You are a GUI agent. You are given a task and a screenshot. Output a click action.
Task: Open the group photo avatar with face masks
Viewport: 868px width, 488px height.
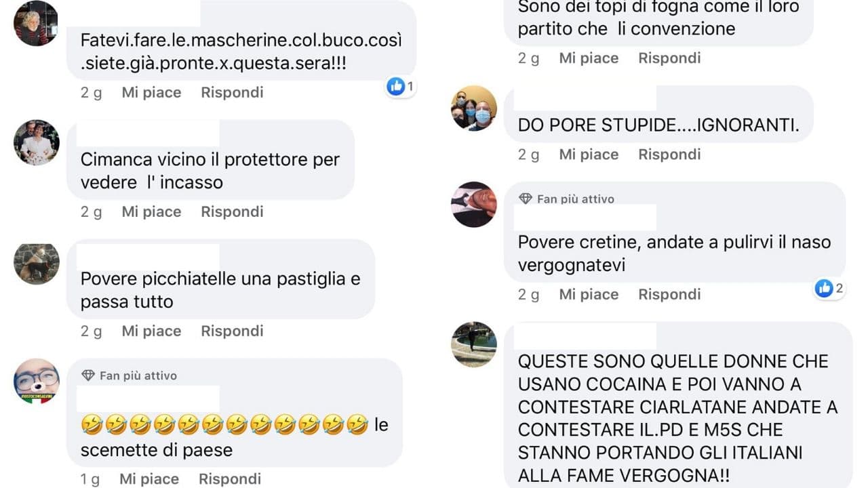[x=474, y=108]
